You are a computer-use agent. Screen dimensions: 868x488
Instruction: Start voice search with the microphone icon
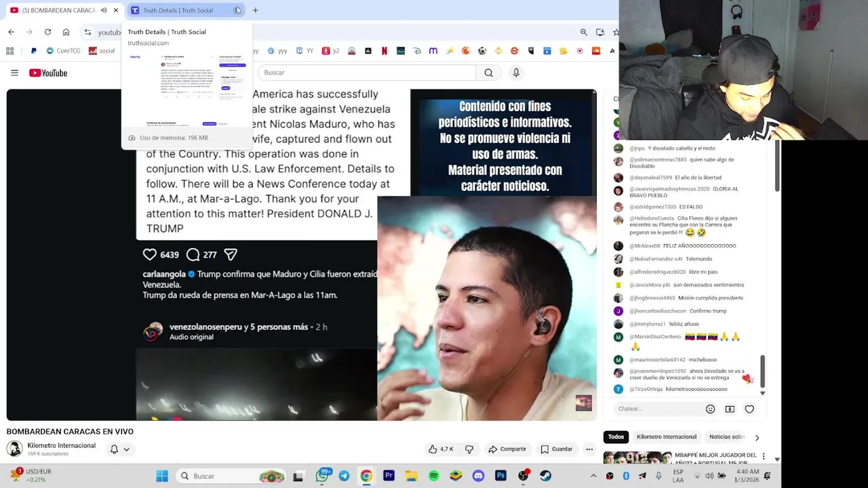pos(516,73)
